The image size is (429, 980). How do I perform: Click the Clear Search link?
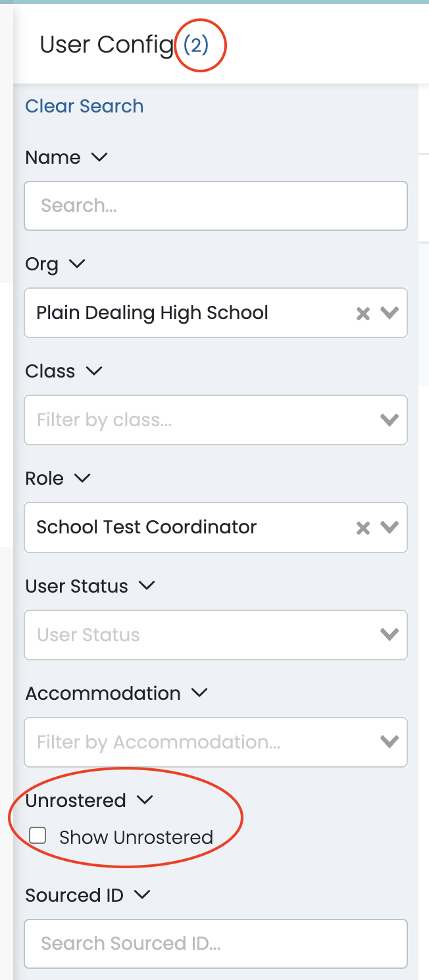point(84,106)
